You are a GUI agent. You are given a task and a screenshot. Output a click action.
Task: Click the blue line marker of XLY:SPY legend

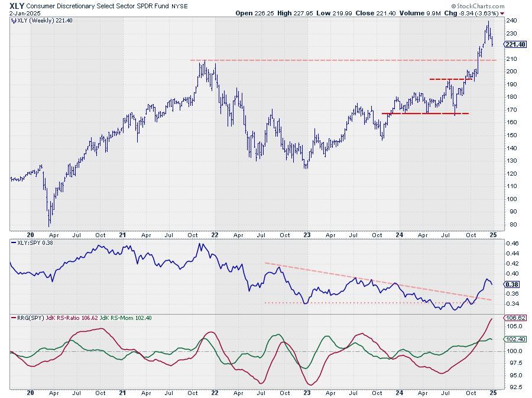pos(14,243)
